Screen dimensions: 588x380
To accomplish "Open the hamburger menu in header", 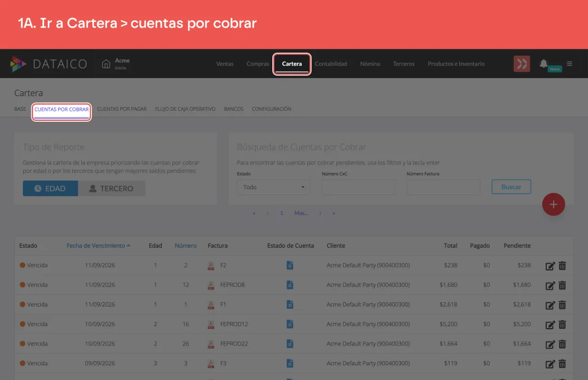I will point(570,64).
